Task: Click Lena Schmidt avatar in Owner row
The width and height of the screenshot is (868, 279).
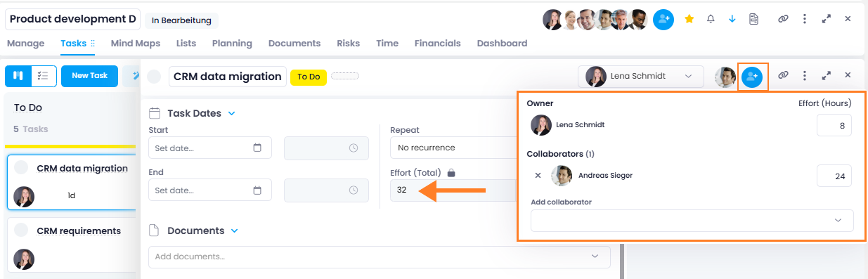Action: coord(541,125)
